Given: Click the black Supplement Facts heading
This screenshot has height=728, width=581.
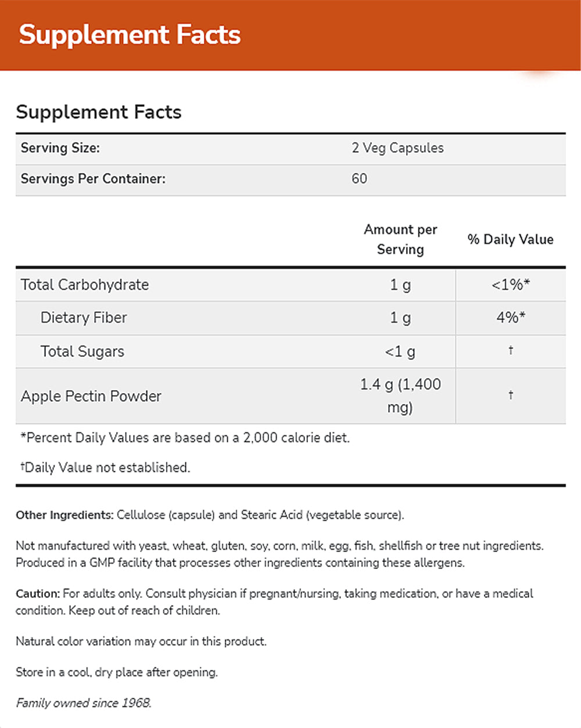Looking at the screenshot, I should (x=99, y=111).
